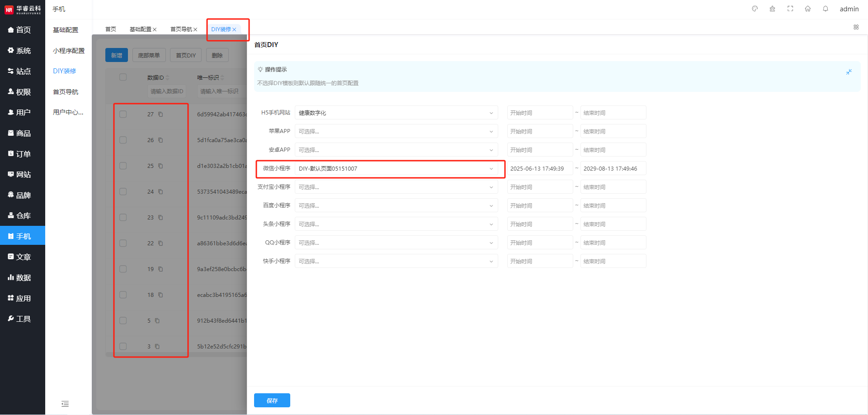Expand the 微信小程序 template dropdown

[396, 169]
